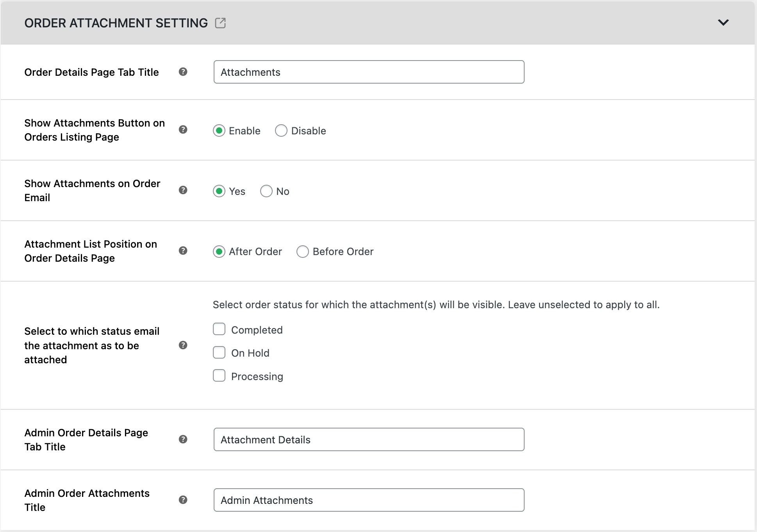Click the external link icon next to section title

click(221, 23)
